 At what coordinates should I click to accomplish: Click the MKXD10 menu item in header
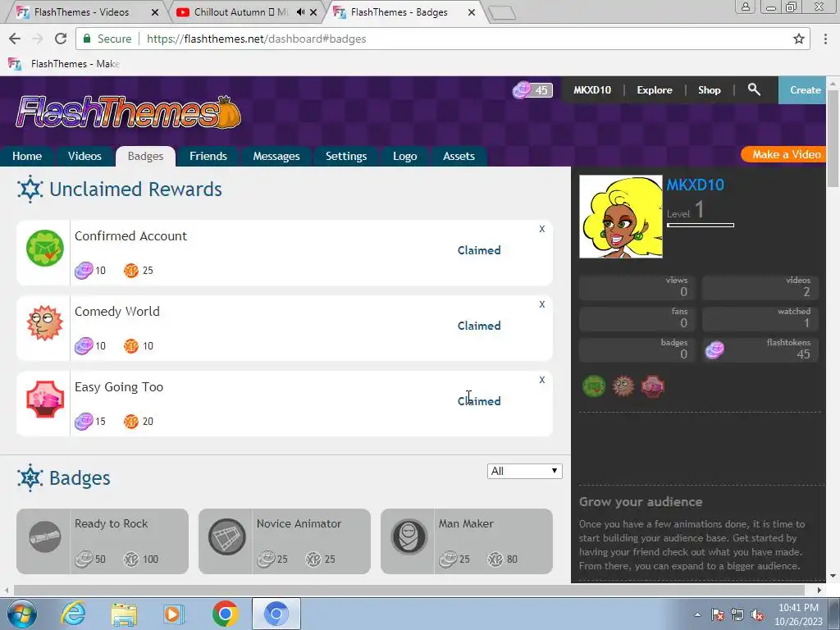[592, 90]
